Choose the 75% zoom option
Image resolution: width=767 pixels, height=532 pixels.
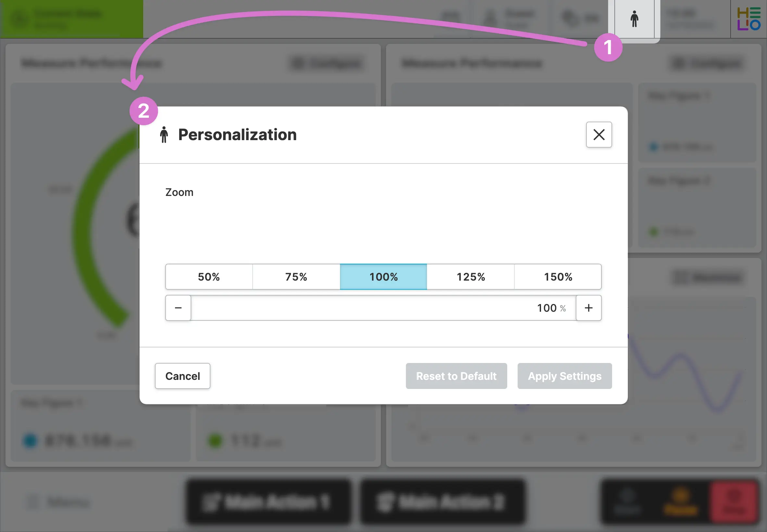[x=296, y=277]
